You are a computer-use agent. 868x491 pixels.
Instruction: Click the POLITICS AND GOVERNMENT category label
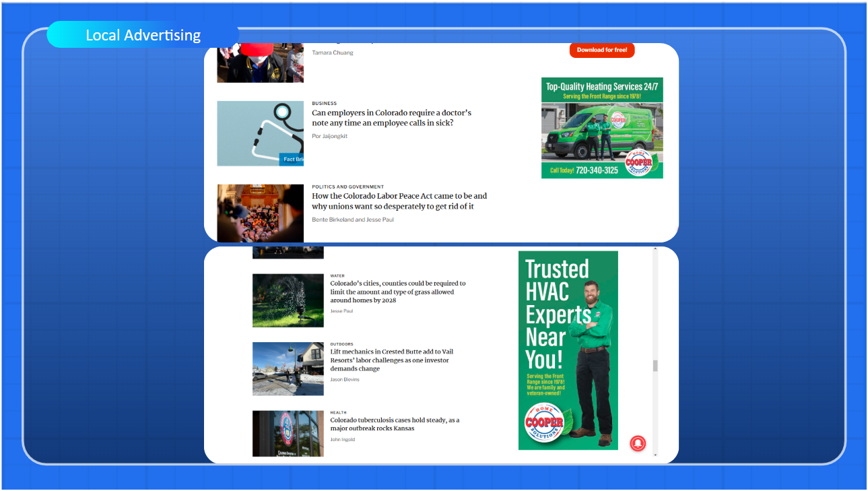pos(347,187)
